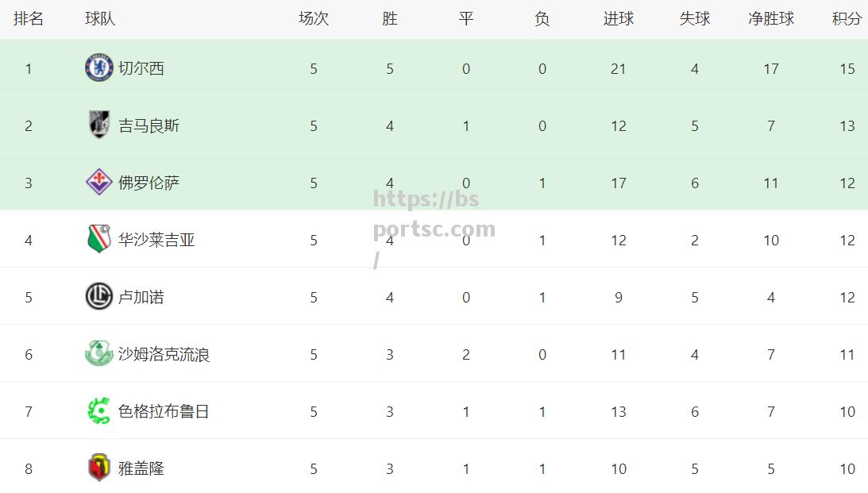Open the 华沙莱吉亚 team name link
Image resolution: width=868 pixels, height=493 pixels.
tap(156, 240)
